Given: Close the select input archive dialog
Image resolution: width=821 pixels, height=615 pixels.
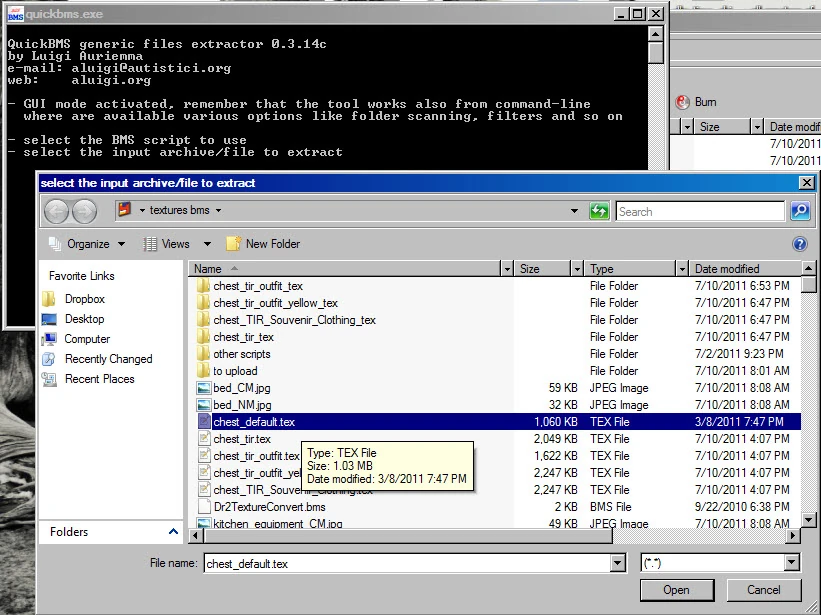Looking at the screenshot, I should click(x=807, y=183).
